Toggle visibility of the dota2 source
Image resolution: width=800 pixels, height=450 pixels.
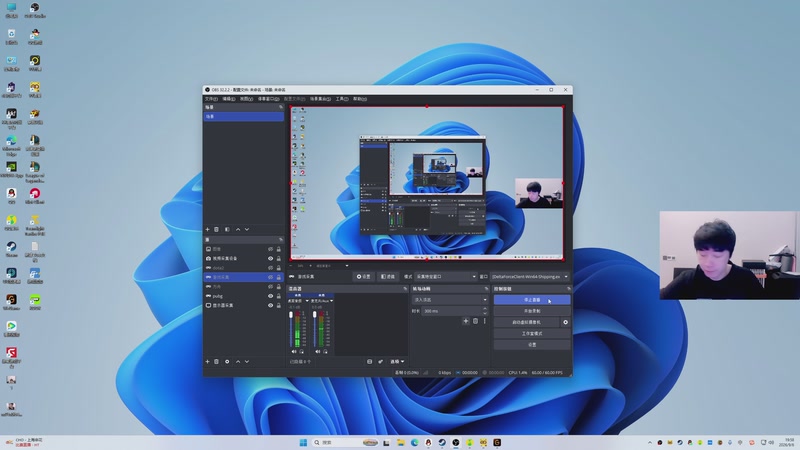(x=270, y=268)
